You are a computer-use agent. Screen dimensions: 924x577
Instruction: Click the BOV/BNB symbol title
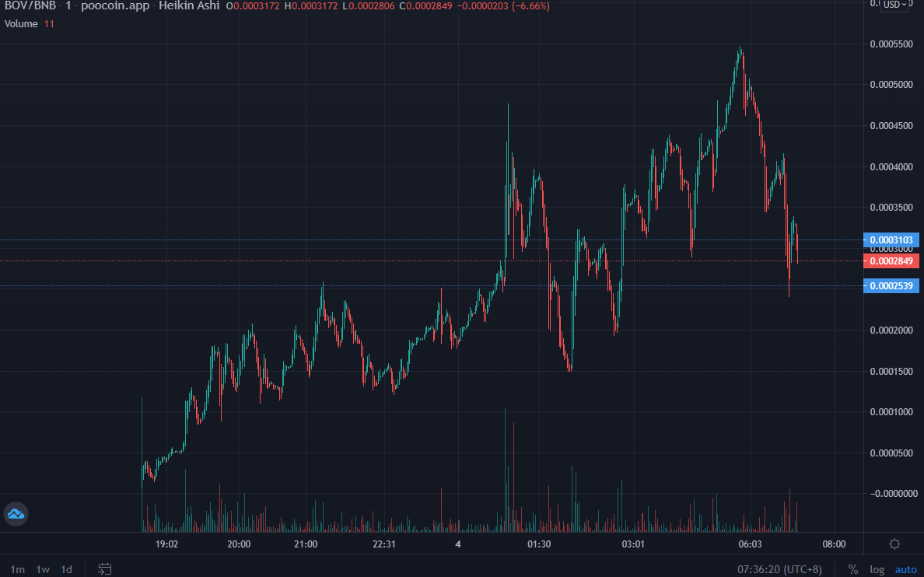(x=30, y=6)
